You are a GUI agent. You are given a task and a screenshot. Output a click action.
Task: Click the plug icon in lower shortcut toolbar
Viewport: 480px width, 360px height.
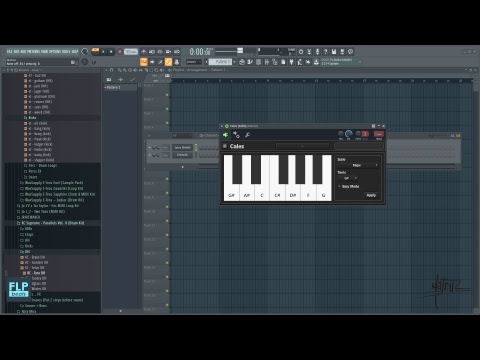click(291, 62)
